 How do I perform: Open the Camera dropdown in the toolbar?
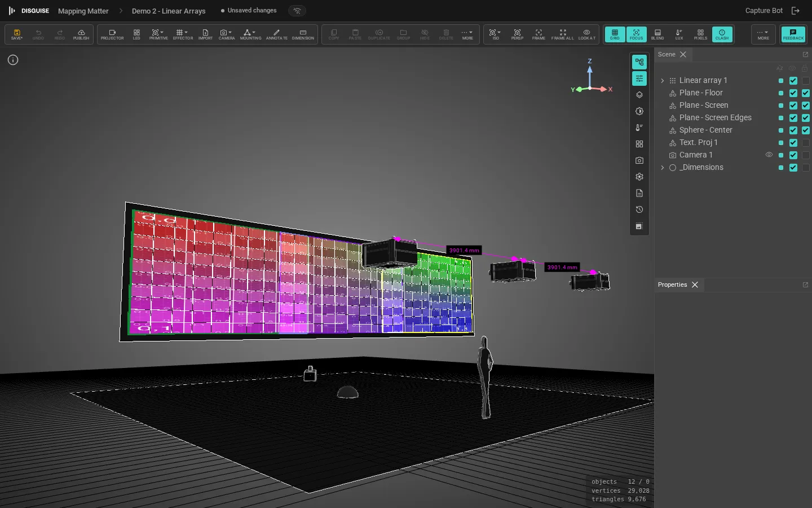coord(227,34)
